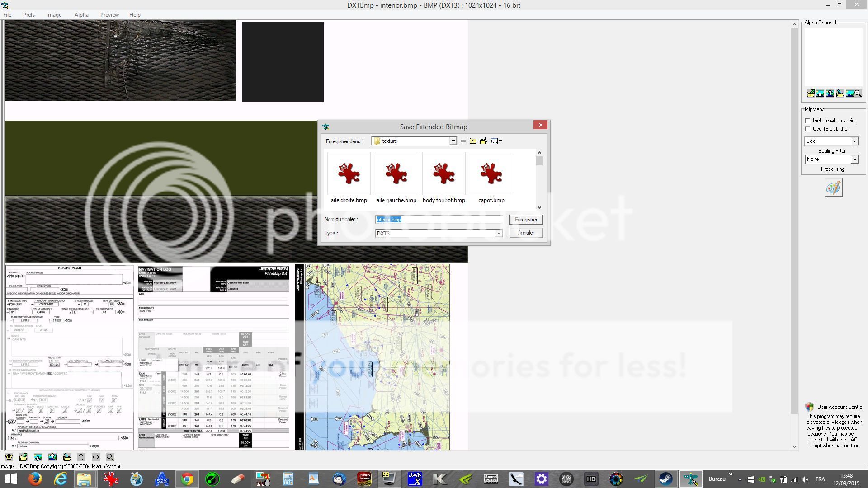868x488 pixels.
Task: Open the Windows Start button
Action: coord(11,479)
